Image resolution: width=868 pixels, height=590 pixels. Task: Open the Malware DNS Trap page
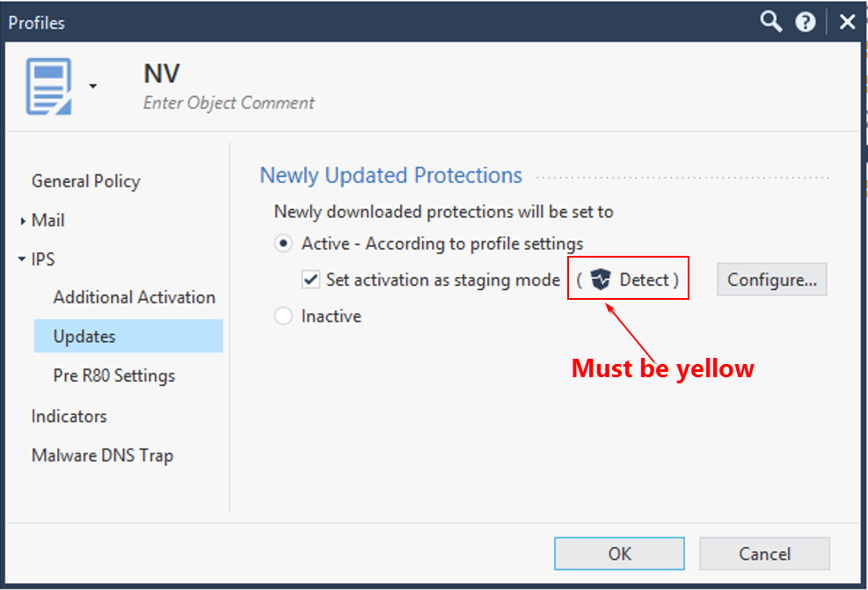101,455
